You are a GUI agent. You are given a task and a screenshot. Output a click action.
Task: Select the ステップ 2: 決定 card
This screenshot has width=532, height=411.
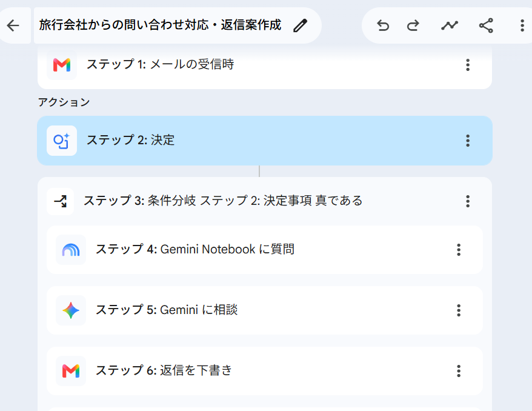point(265,141)
